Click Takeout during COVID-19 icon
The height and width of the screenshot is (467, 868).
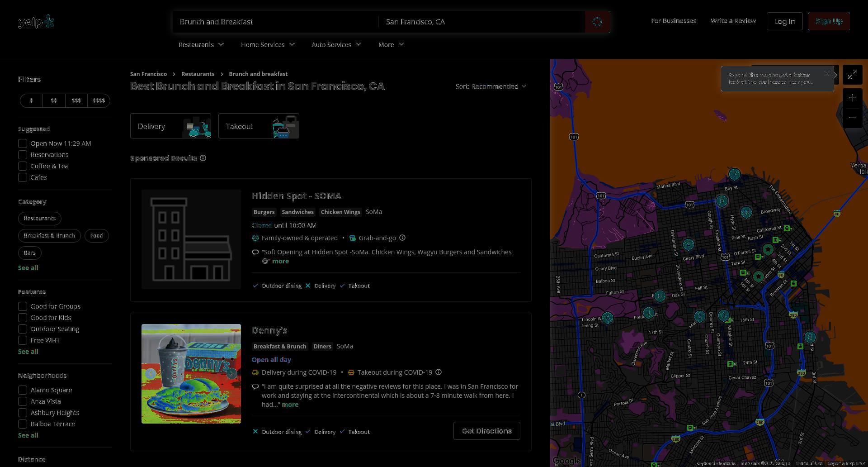(x=351, y=372)
